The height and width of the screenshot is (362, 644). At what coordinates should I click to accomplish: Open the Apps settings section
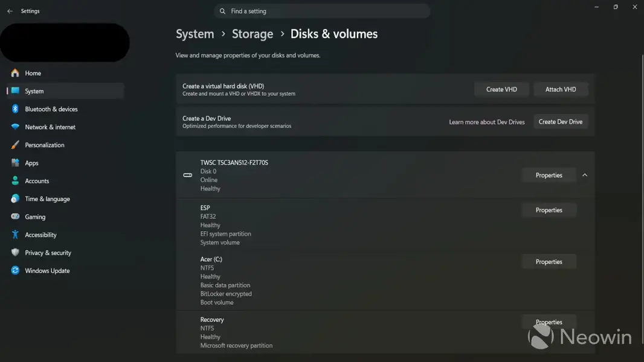coord(65,163)
